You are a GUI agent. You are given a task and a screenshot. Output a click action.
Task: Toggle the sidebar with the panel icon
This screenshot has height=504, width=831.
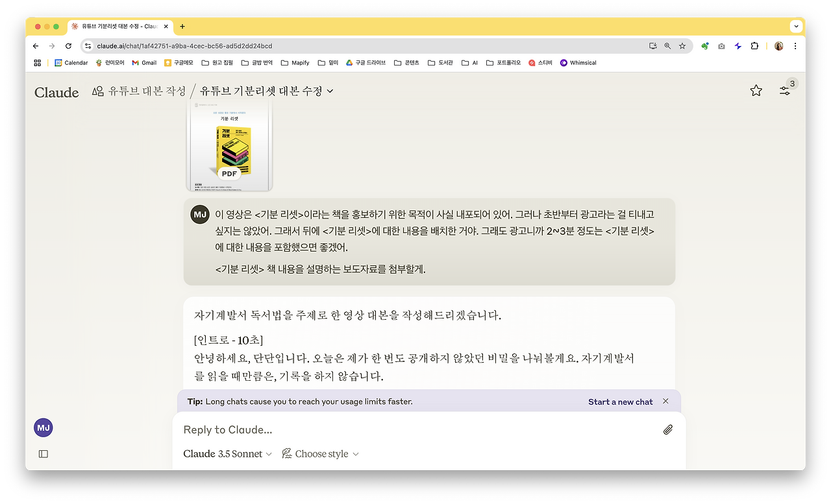(x=43, y=453)
